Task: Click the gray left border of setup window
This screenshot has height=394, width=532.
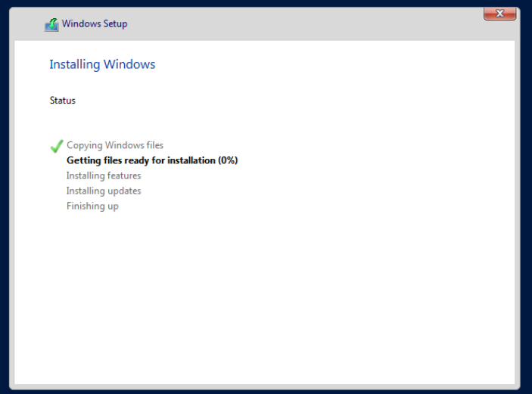Action: click(12, 227)
